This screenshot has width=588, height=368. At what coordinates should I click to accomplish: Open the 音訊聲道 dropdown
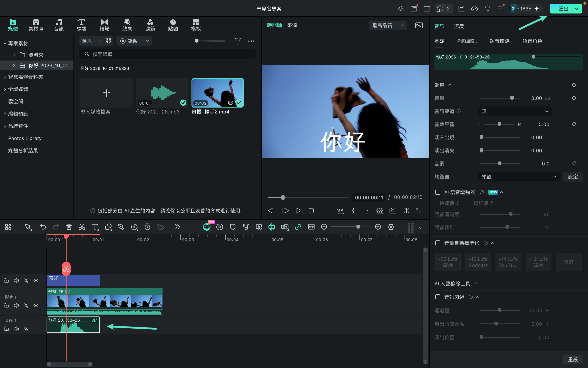[x=515, y=111]
